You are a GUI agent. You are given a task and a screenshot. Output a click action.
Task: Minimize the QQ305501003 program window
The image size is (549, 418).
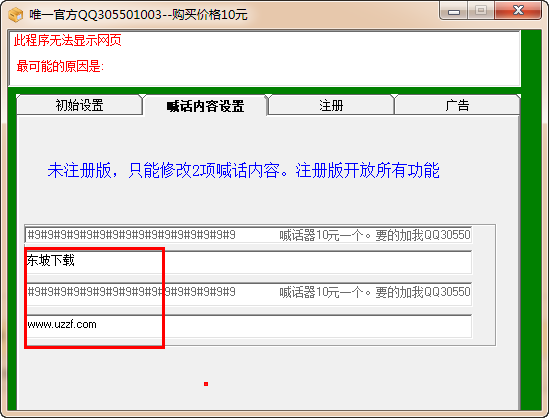(454, 11)
